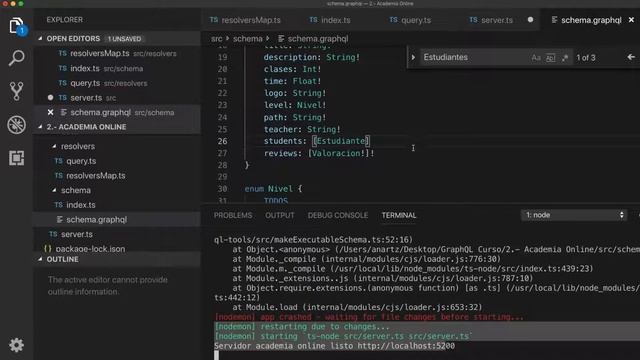Toggle Use Regular Expression in find widget

pos(565,58)
